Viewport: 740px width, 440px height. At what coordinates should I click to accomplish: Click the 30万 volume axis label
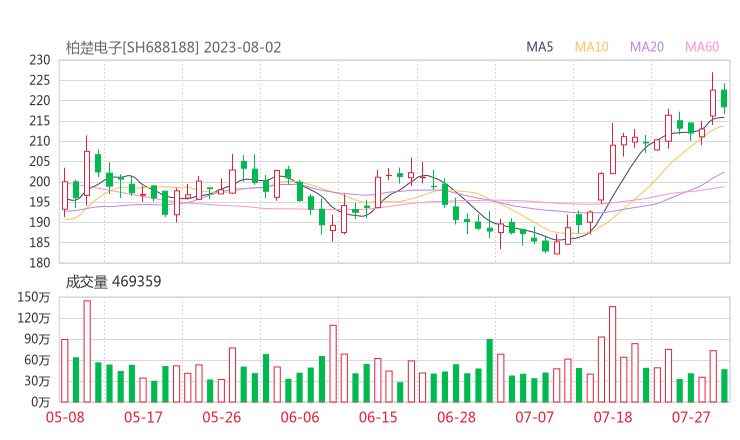pos(37,381)
